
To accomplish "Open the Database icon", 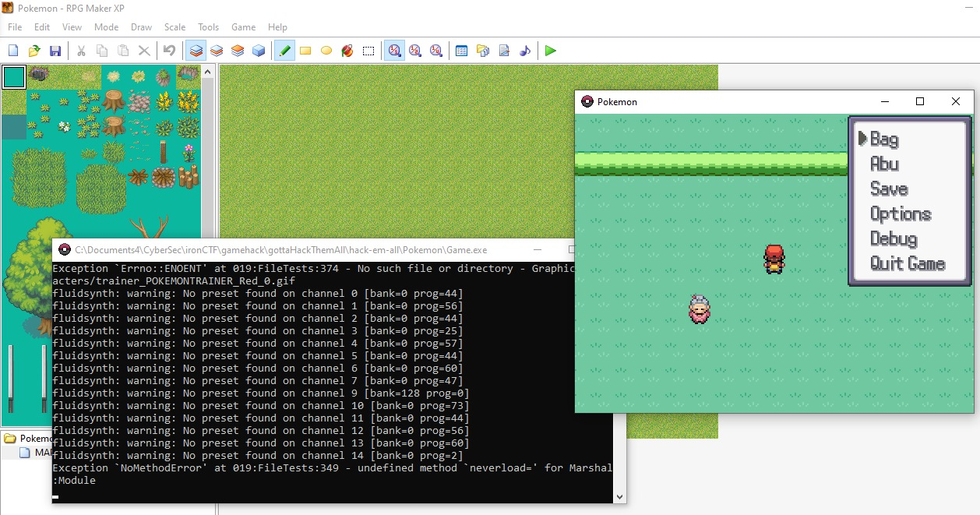I will [461, 51].
